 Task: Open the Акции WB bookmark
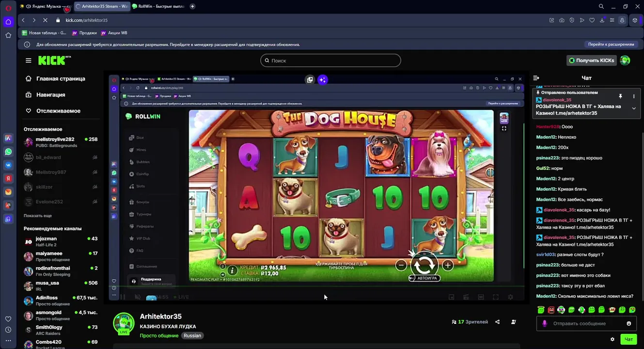click(x=114, y=33)
